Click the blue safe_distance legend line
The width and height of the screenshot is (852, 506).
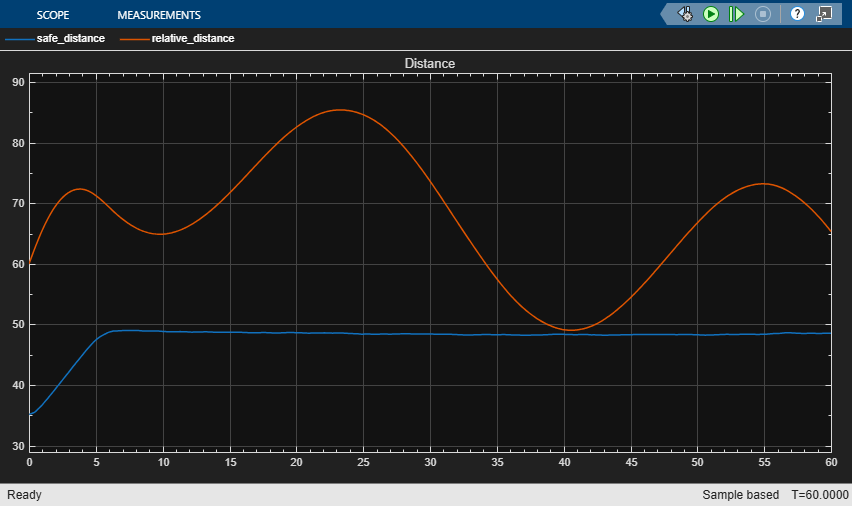[x=19, y=39]
